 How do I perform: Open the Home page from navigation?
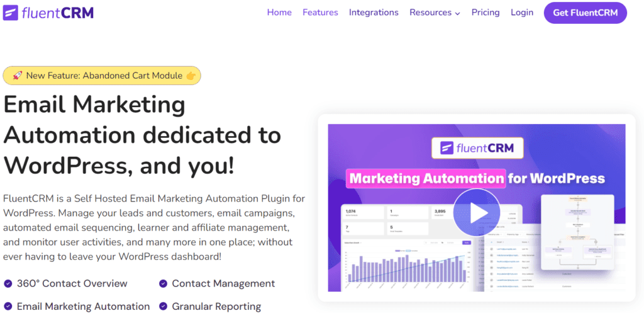point(279,13)
